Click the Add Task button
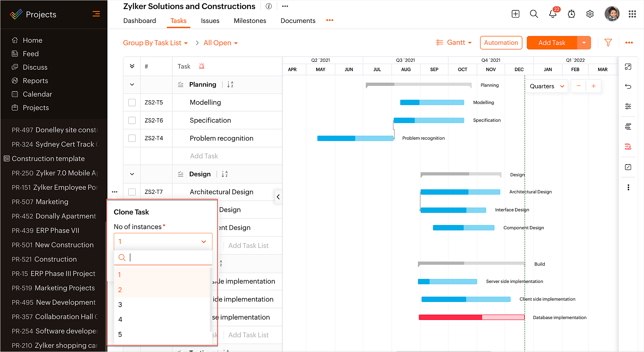 coord(552,43)
